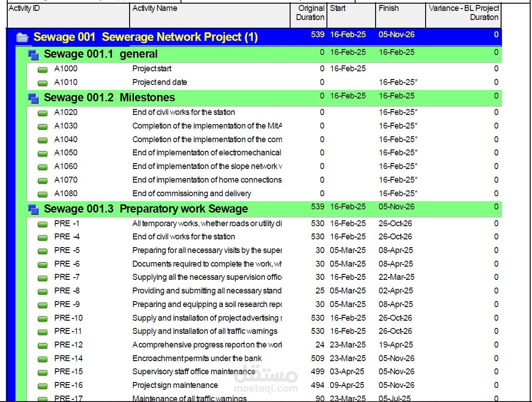Click the activity ID text PRE -10

68,318
